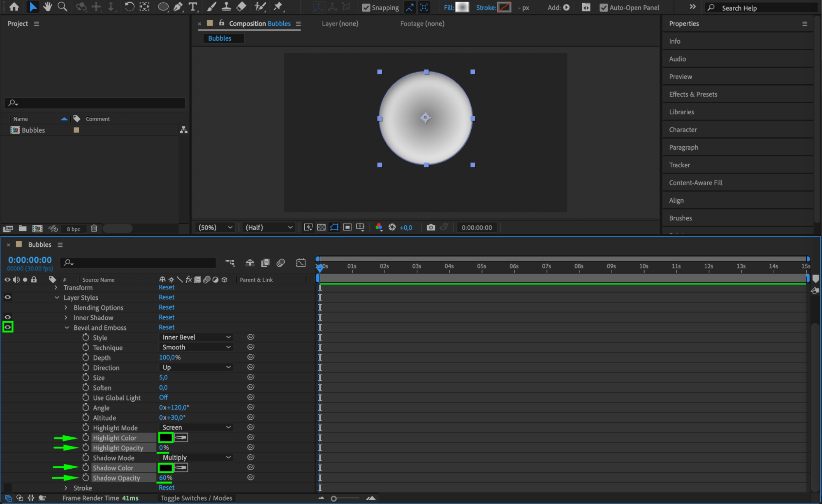The image size is (822, 504).
Task: Select the Ellipse shape tool
Action: coord(163,7)
